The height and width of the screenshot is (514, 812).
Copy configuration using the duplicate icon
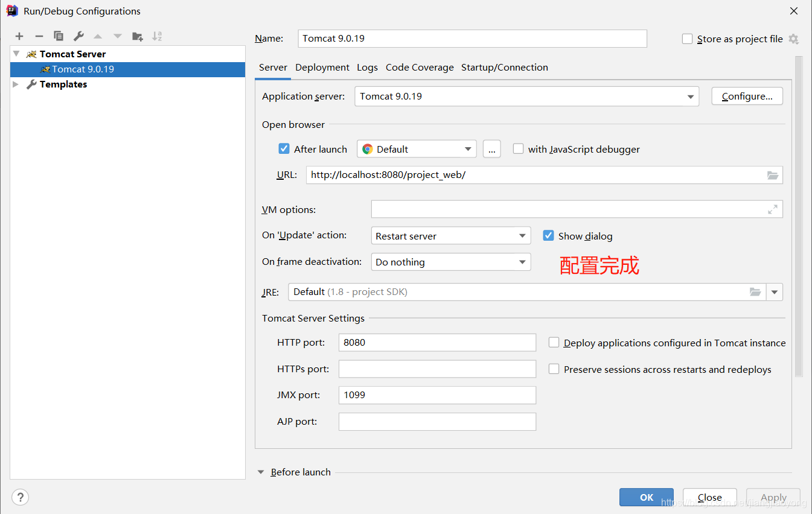click(59, 36)
